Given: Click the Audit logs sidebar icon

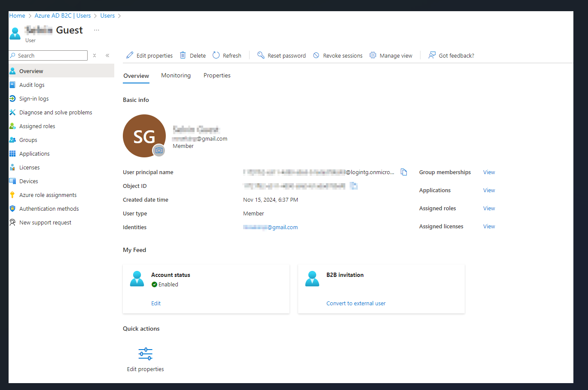Looking at the screenshot, I should pyautogui.click(x=12, y=85).
